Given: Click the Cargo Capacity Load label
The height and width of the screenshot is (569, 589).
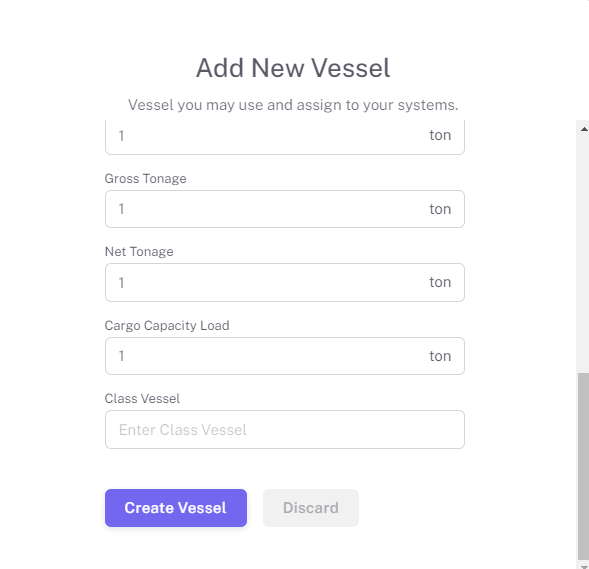Looking at the screenshot, I should (167, 325).
